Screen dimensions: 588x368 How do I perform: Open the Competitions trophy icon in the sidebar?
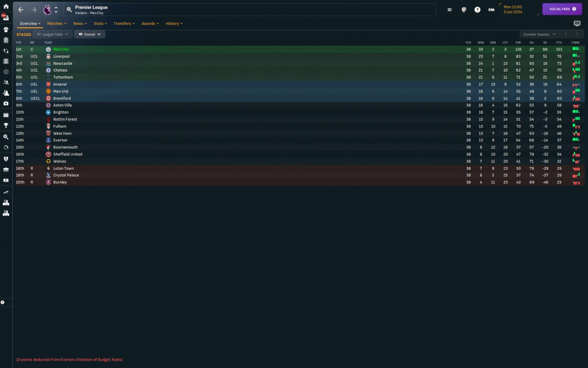6,125
